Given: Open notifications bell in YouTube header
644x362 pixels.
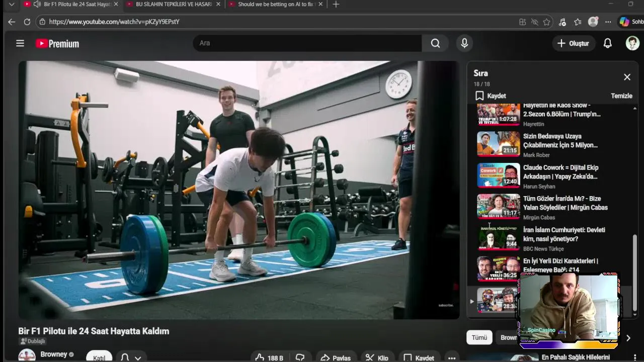Looking at the screenshot, I should click(607, 43).
